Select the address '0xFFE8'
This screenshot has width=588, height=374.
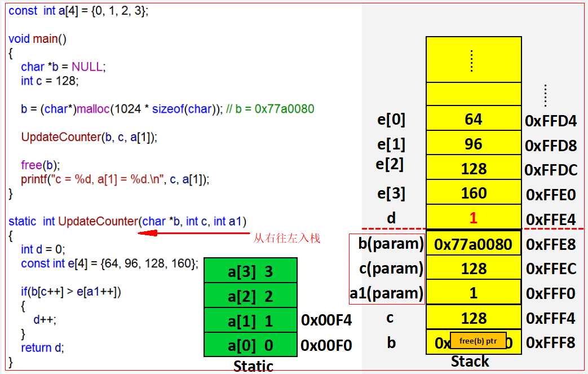[551, 244]
